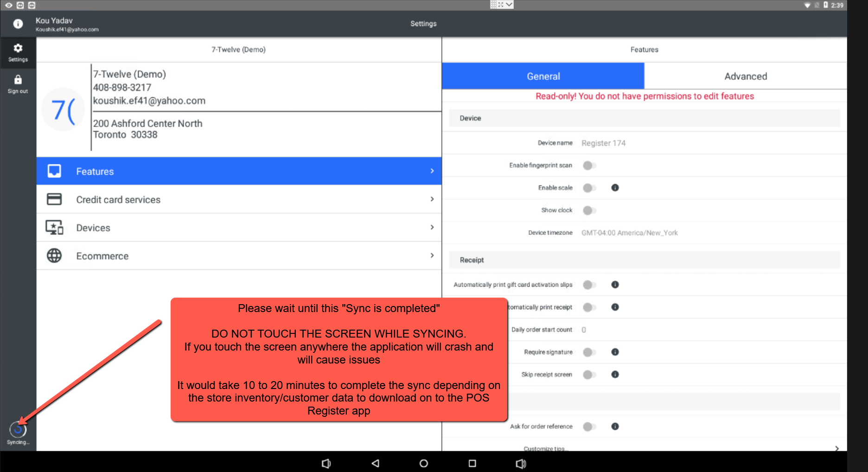This screenshot has width=868, height=472.
Task: Switch to the Advanced tab
Action: (x=746, y=76)
